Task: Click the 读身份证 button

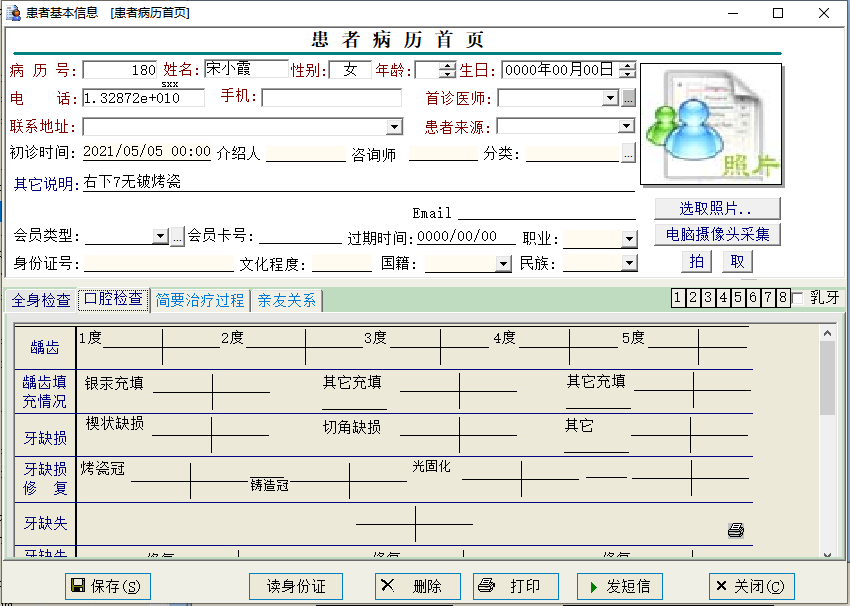Action: point(296,586)
